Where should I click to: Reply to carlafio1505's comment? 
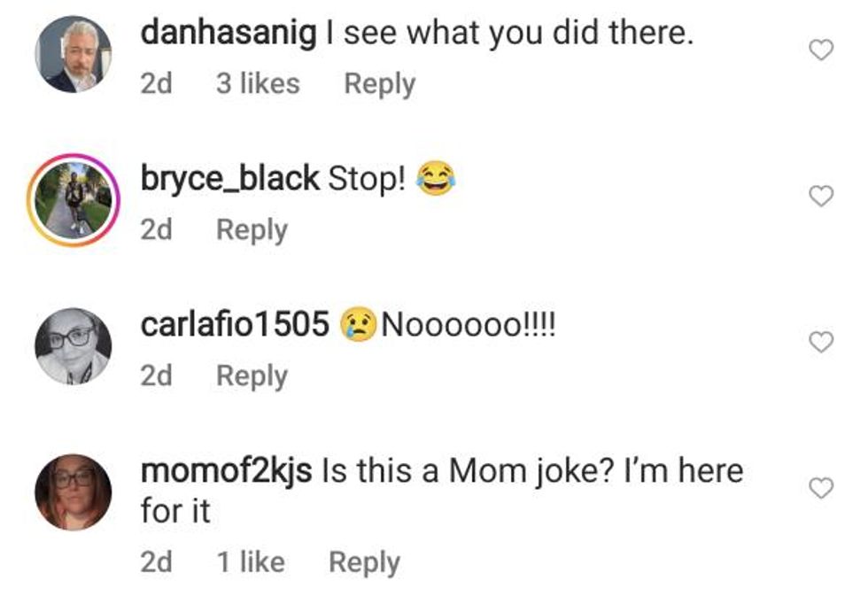click(252, 375)
